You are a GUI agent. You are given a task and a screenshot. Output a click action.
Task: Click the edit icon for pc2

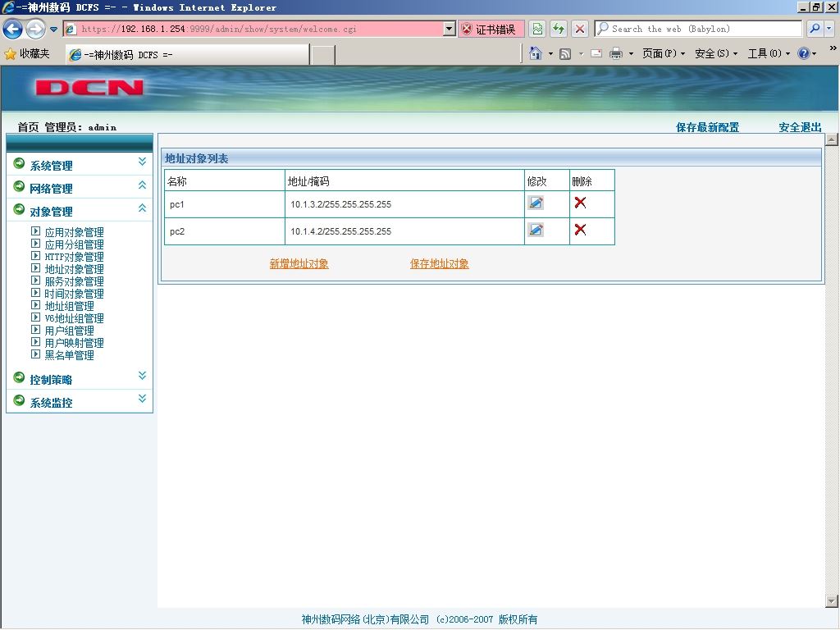coord(535,230)
